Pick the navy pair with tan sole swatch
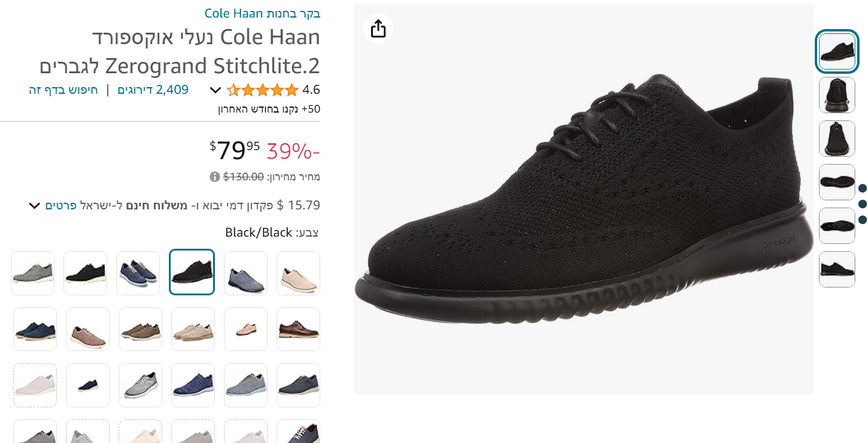Viewport: 868px width, 443px height. coord(35,329)
